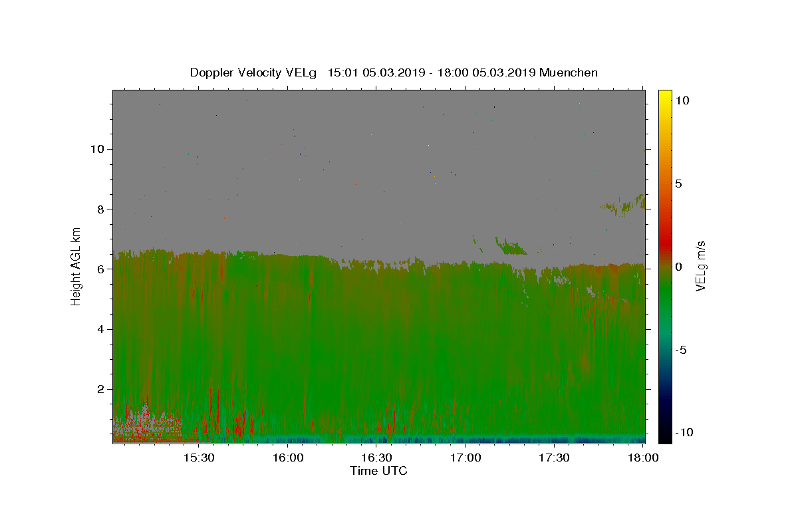Click the yellow top of the colorbar
The width and height of the screenshot is (798, 532).
click(x=665, y=96)
